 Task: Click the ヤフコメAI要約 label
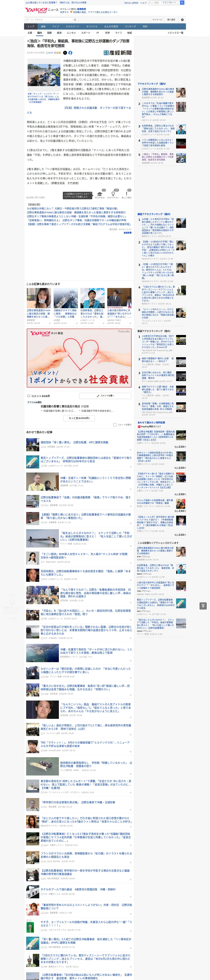[34, 402]
